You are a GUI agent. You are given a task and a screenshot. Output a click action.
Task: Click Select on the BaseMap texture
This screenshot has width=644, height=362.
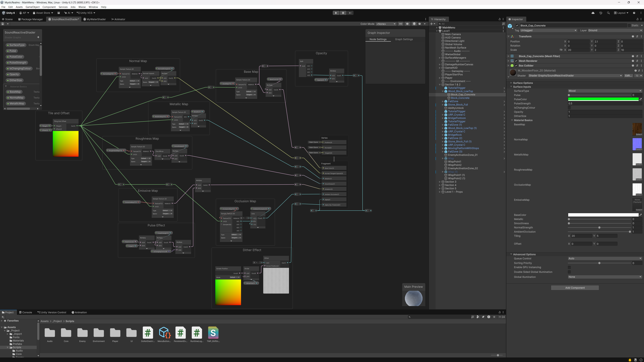[638, 135]
